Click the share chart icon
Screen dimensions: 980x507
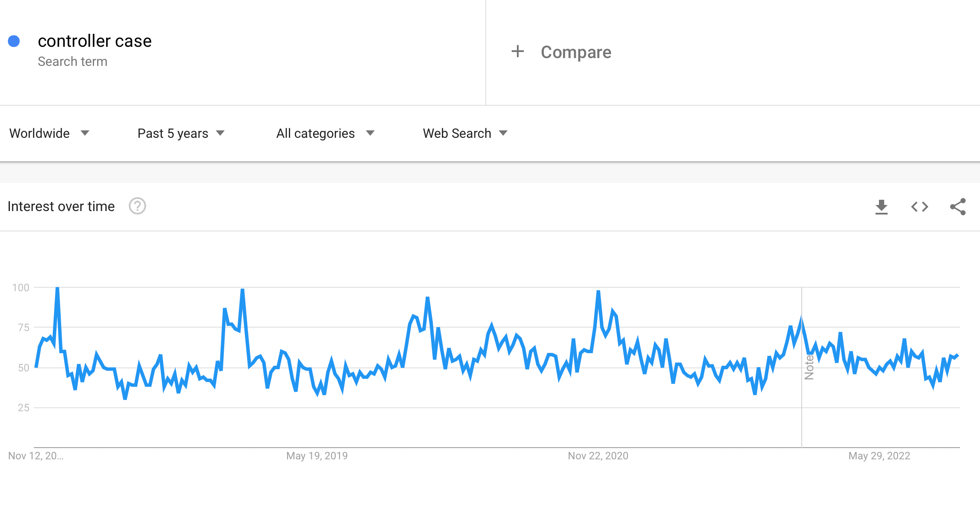tap(957, 207)
